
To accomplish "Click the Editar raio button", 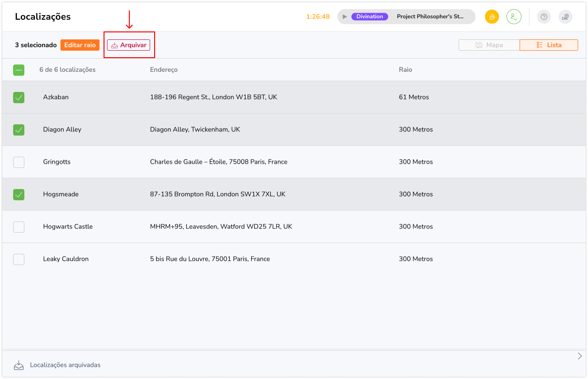I will tap(80, 45).
